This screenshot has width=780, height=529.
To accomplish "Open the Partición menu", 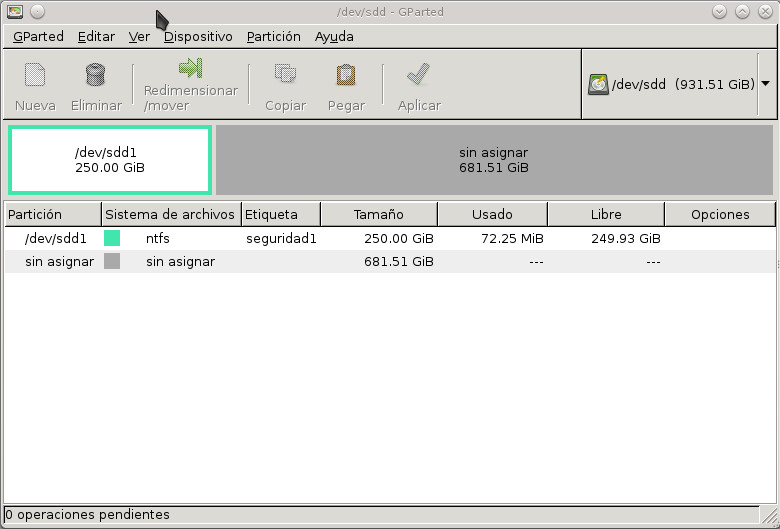I will click(x=274, y=37).
